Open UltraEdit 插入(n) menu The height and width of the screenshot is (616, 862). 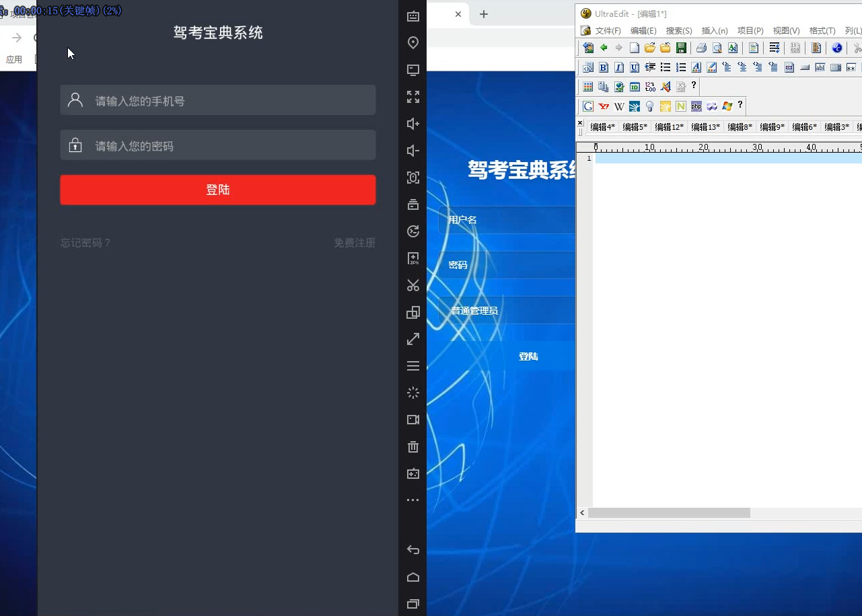coord(715,31)
